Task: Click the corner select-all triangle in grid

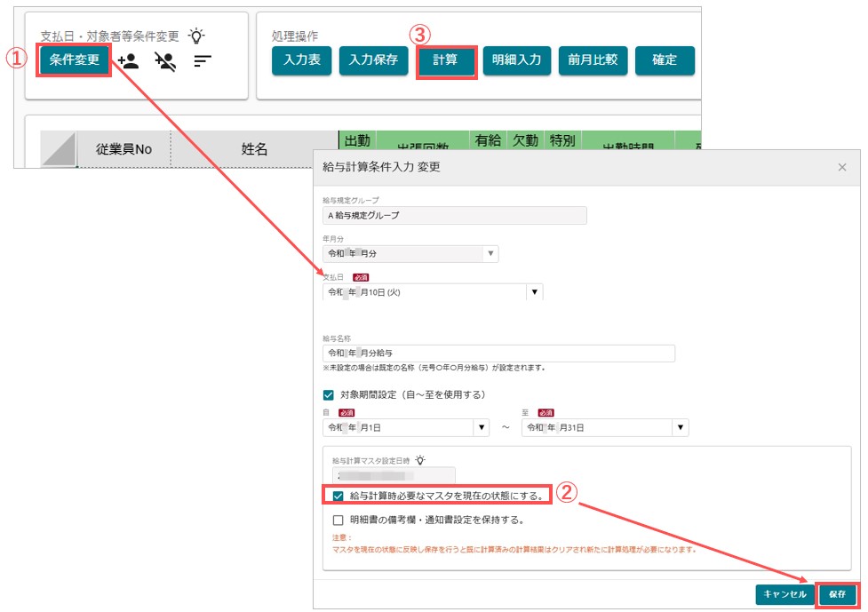Action: pyautogui.click(x=59, y=149)
